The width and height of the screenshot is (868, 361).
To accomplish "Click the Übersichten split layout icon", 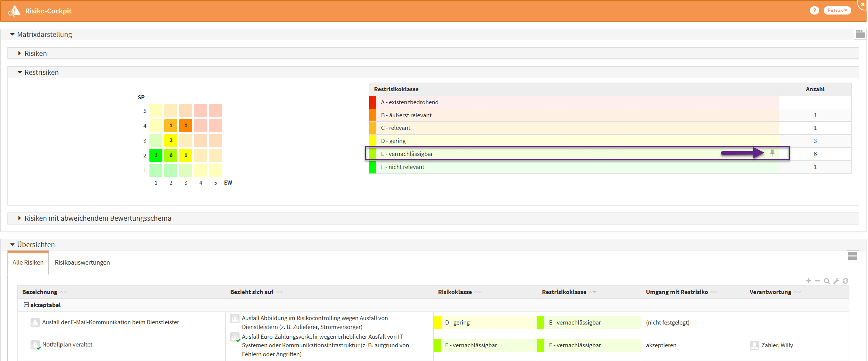I will (x=852, y=256).
